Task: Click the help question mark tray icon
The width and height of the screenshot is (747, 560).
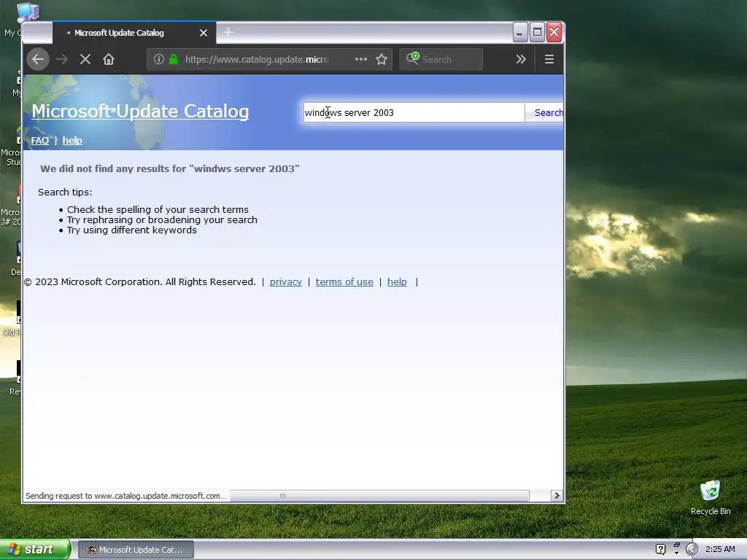Action: pyautogui.click(x=660, y=549)
